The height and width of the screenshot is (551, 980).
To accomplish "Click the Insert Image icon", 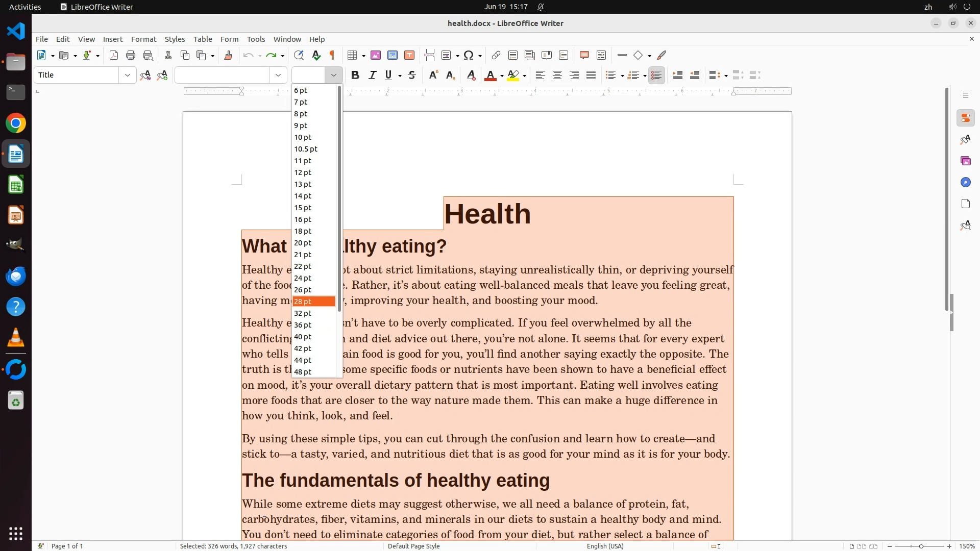I will [x=376, y=56].
